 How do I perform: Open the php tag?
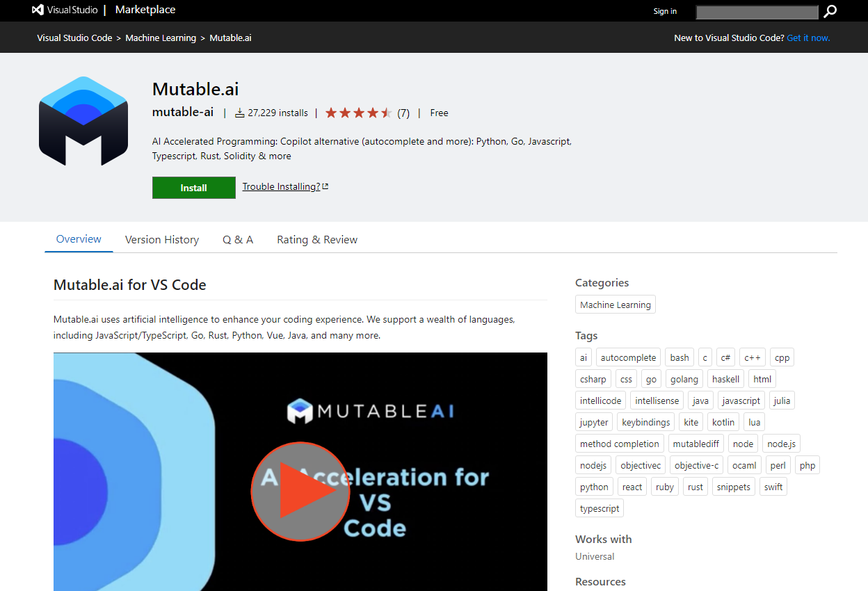pyautogui.click(x=807, y=465)
